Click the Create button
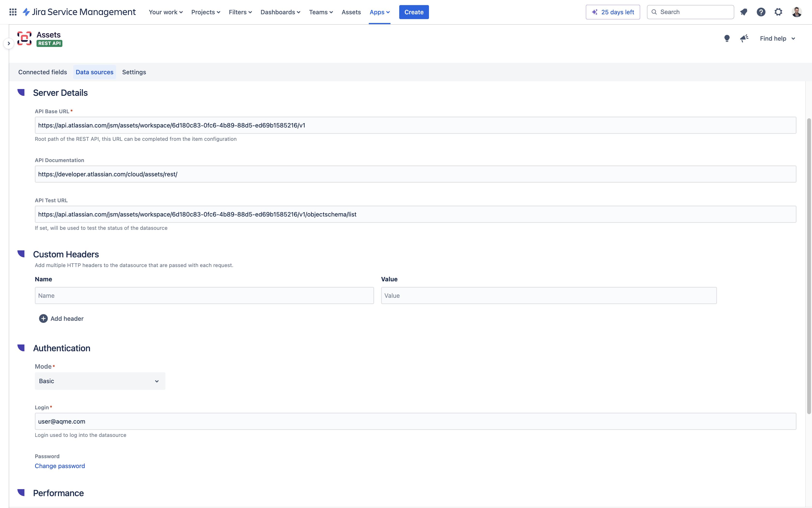Image resolution: width=812 pixels, height=508 pixels. point(414,12)
